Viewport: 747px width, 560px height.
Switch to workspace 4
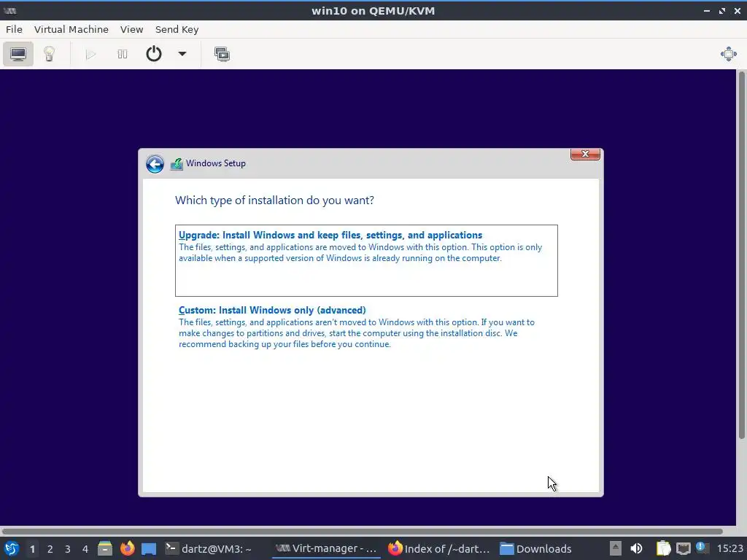tap(85, 549)
